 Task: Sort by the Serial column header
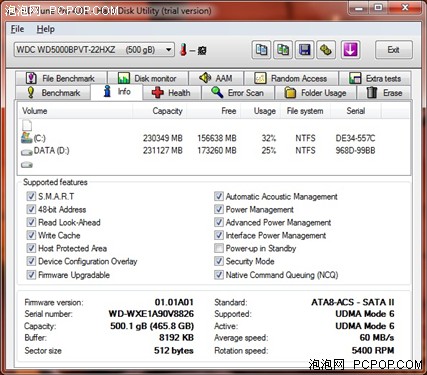coord(356,111)
